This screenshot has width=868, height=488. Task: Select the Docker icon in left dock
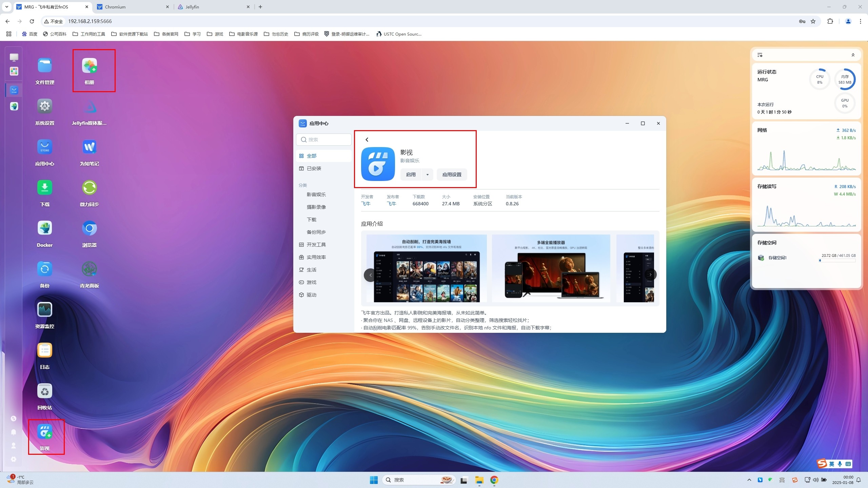click(14, 106)
